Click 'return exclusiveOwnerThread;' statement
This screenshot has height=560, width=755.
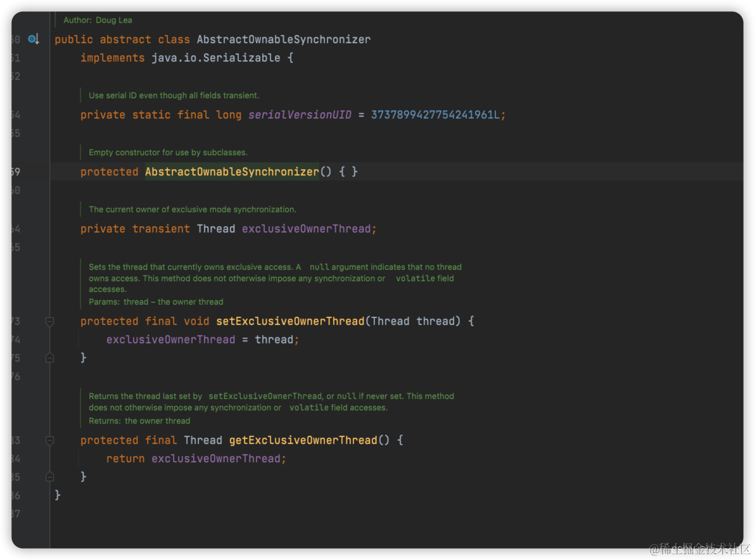196,459
